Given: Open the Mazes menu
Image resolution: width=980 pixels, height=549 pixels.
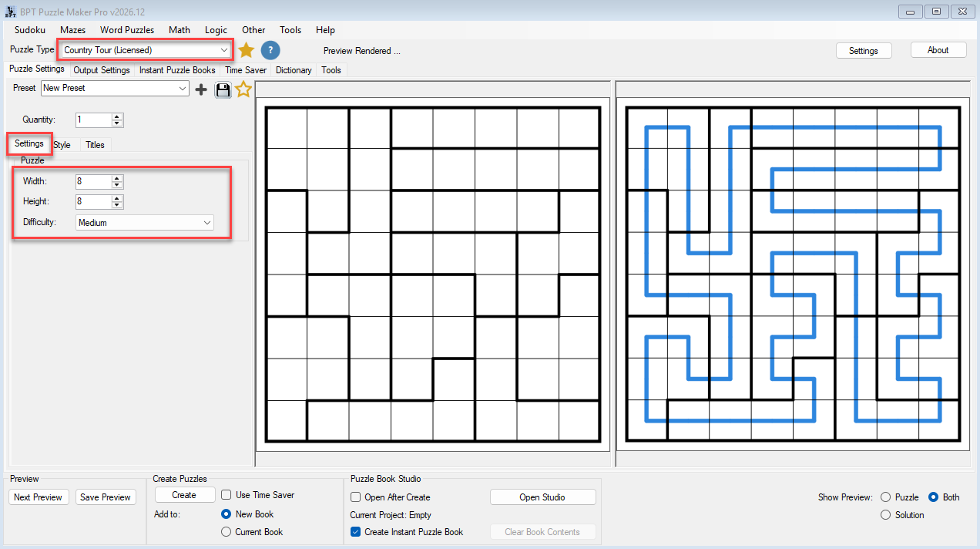Looking at the screenshot, I should pos(72,30).
